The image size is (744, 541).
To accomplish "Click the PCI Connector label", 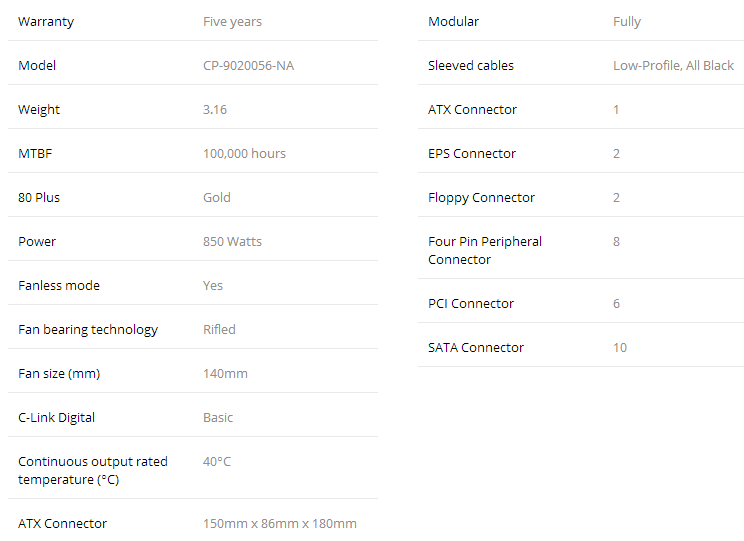I will click(x=471, y=304).
